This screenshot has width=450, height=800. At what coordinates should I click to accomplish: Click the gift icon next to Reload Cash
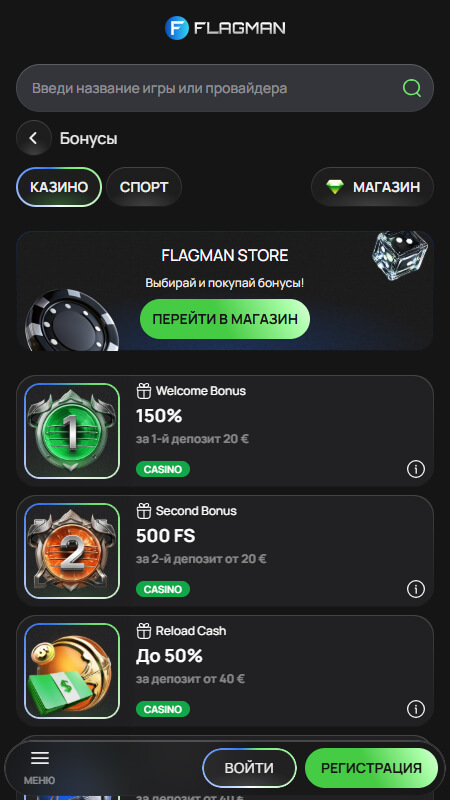(x=144, y=631)
